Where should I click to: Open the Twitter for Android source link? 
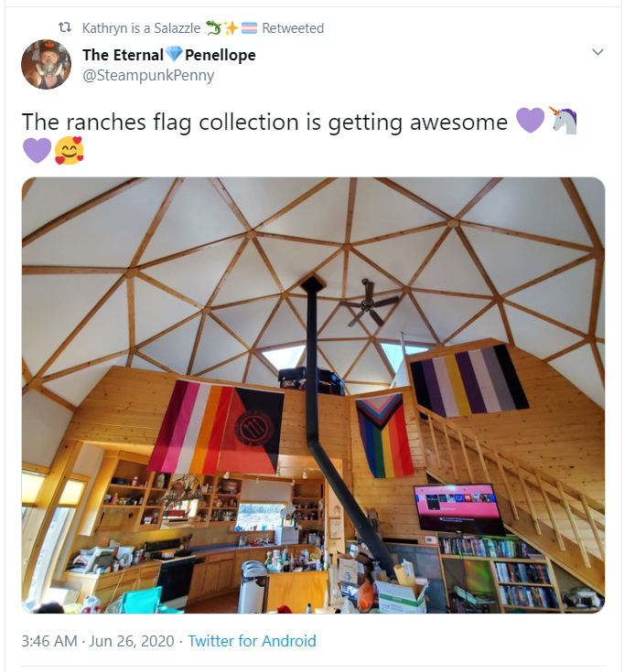click(x=253, y=641)
